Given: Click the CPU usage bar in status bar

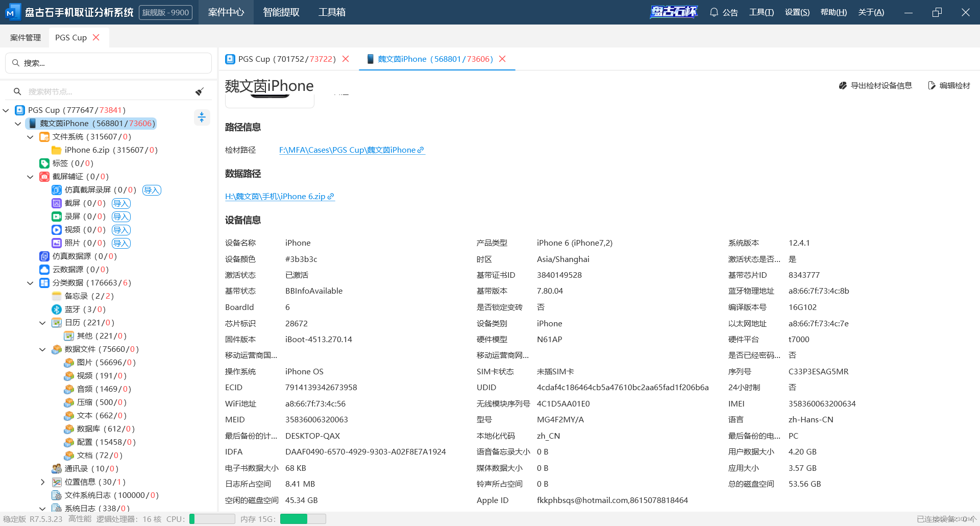Looking at the screenshot, I should pyautogui.click(x=212, y=519).
